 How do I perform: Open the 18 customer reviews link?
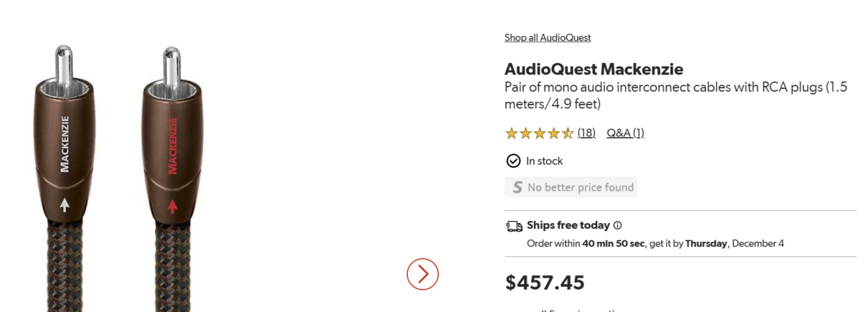(x=586, y=133)
